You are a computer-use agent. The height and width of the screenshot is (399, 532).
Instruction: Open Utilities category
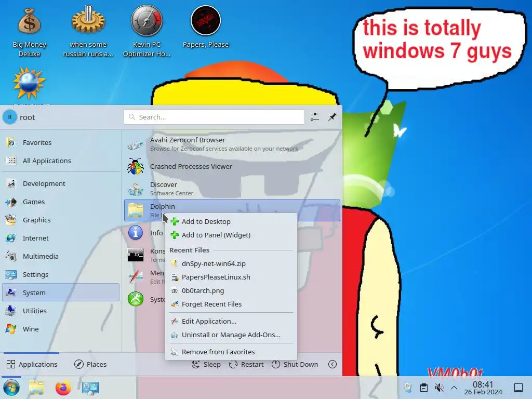pos(61,311)
